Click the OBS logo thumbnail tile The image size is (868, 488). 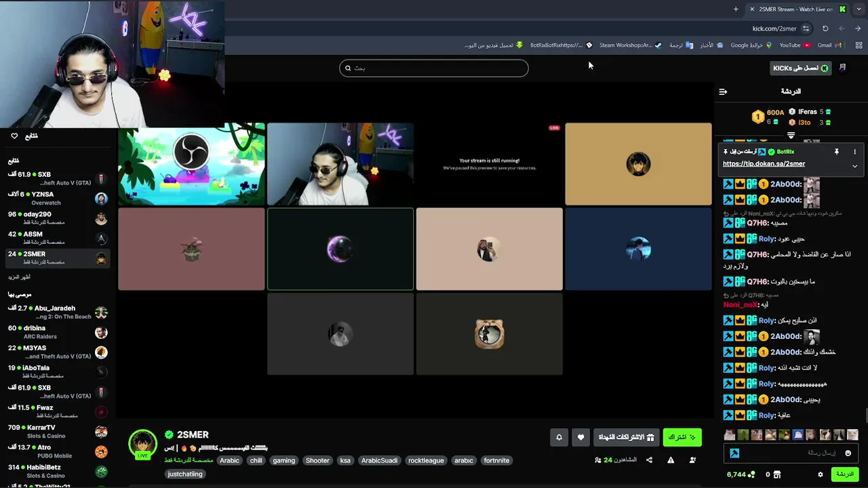(191, 164)
